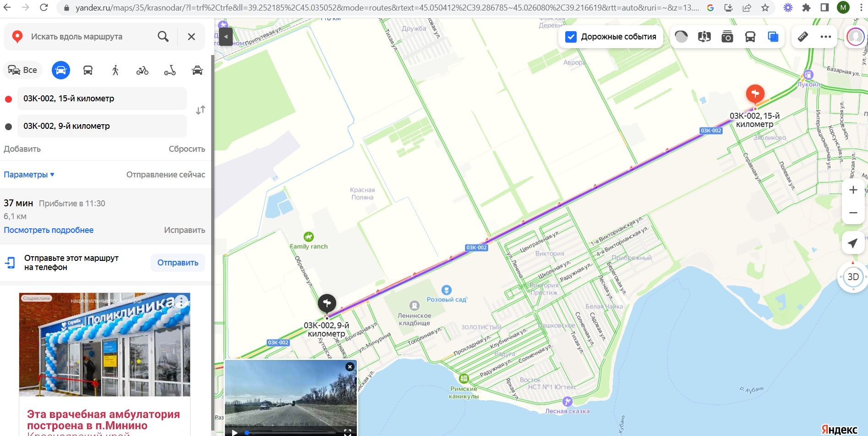Switch to the walking route mode
The width and height of the screenshot is (868, 436).
coord(115,70)
